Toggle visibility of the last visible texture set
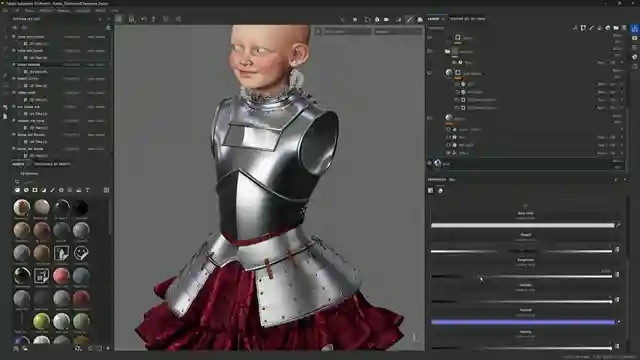The height and width of the screenshot is (360, 640). [x=13, y=149]
